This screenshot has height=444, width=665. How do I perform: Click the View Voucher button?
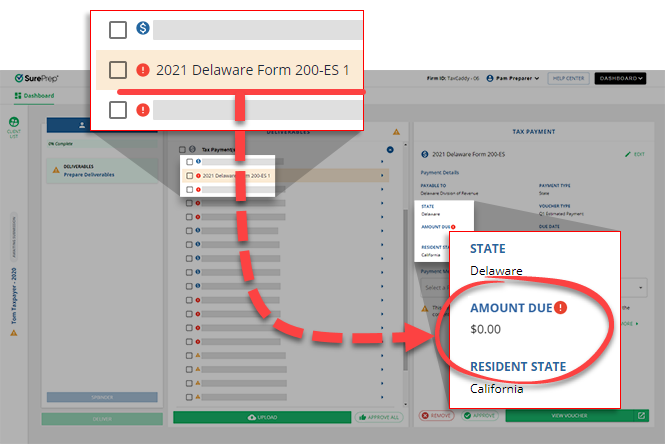(x=569, y=416)
